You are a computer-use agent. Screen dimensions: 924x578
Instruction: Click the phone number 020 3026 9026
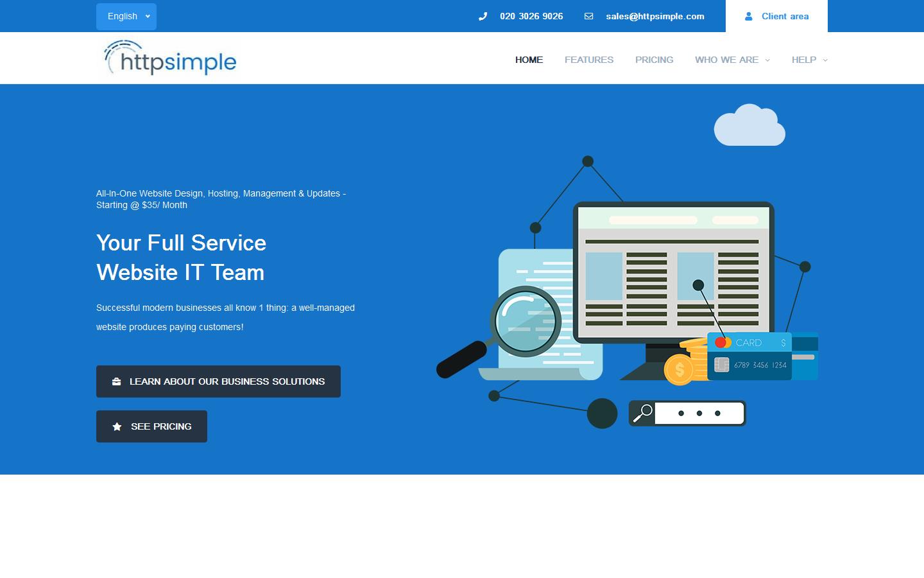[531, 16]
